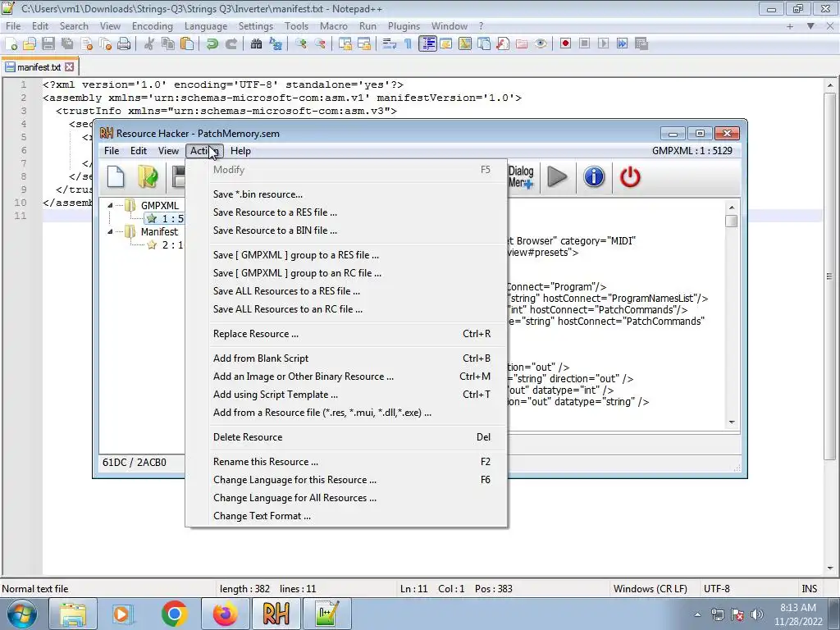Image resolution: width=840 pixels, height=630 pixels.
Task: Click the red power icon in Resource Hacker
Action: point(630,177)
